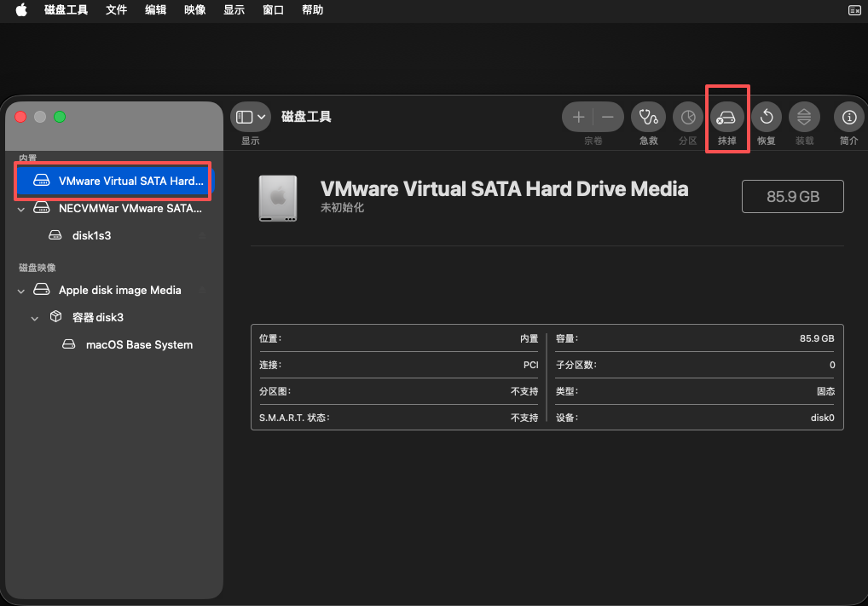Open the Info (简介) toolbar icon
Viewport: 868px width, 606px height.
[849, 118]
